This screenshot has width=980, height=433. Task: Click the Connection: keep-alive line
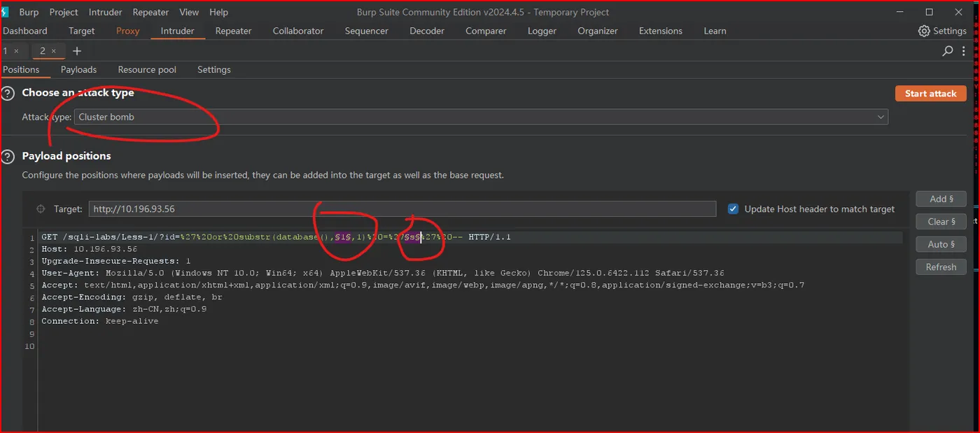pos(100,321)
